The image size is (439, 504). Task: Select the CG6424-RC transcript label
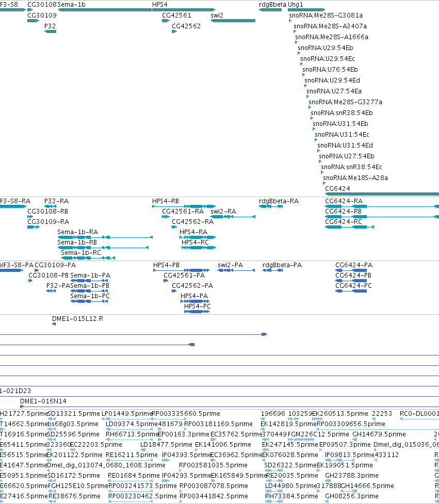tap(343, 222)
